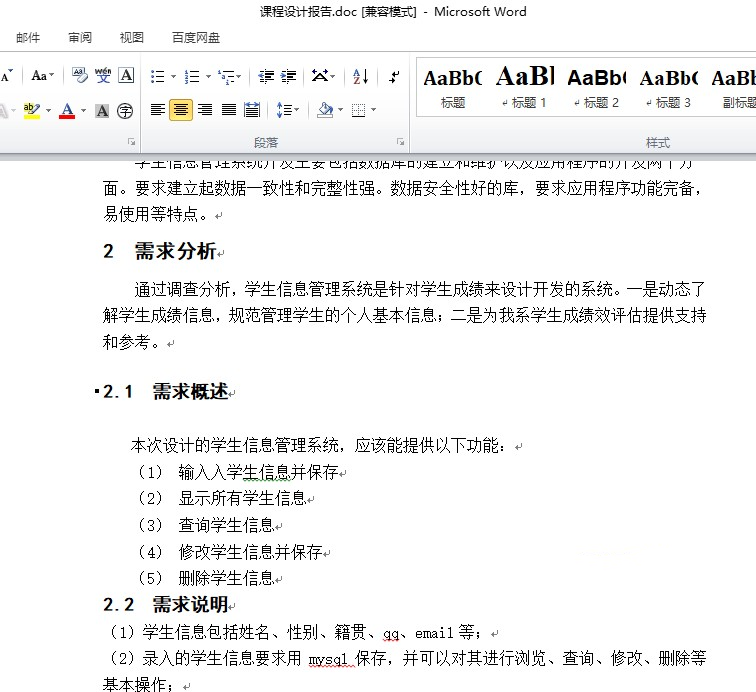
Task: Click the title bar text 课程设计报告.doc
Action: point(308,12)
